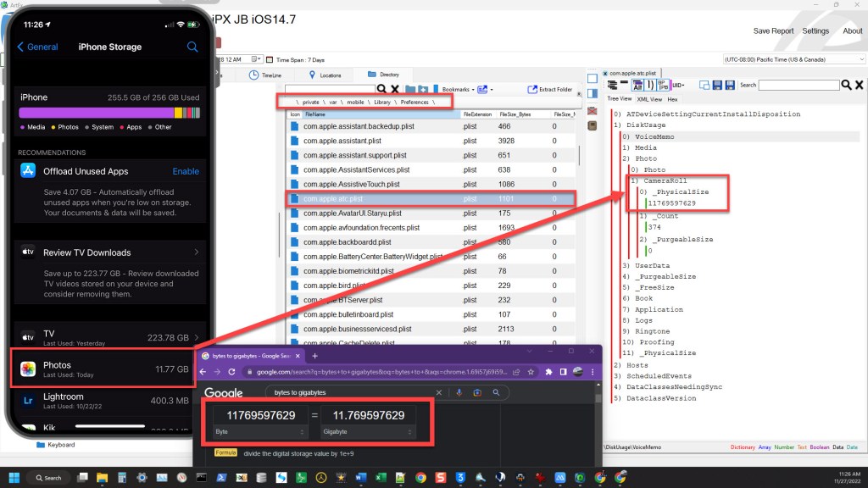Open the Bookmarks dropdown in directory toolbar
Screen dimensions: 868x488
click(x=460, y=89)
